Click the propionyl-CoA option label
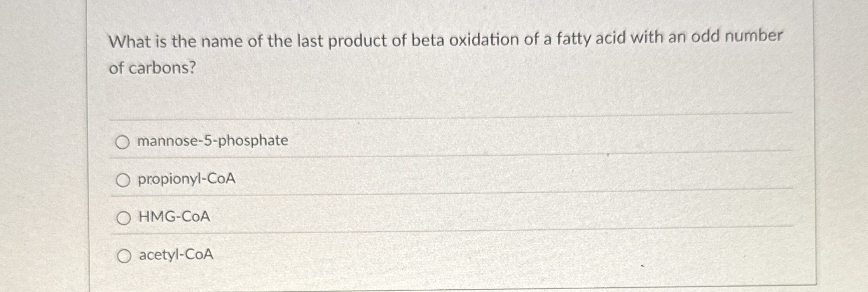Viewport: 868px width, 292px height. tap(187, 179)
